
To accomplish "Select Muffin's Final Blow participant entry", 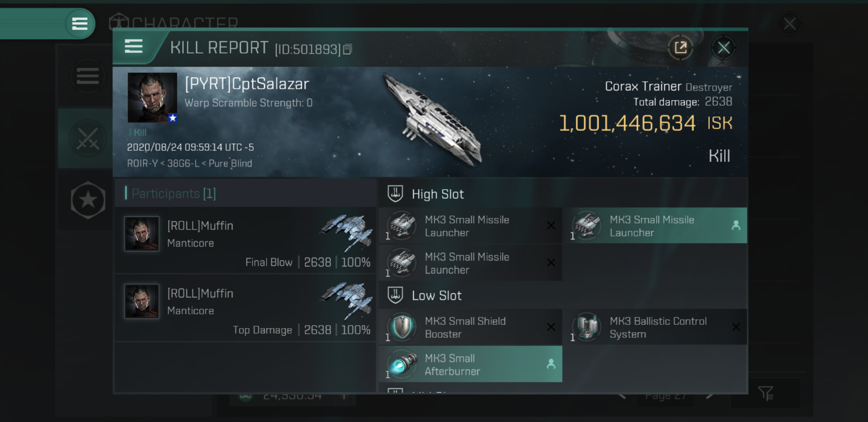I will (245, 241).
